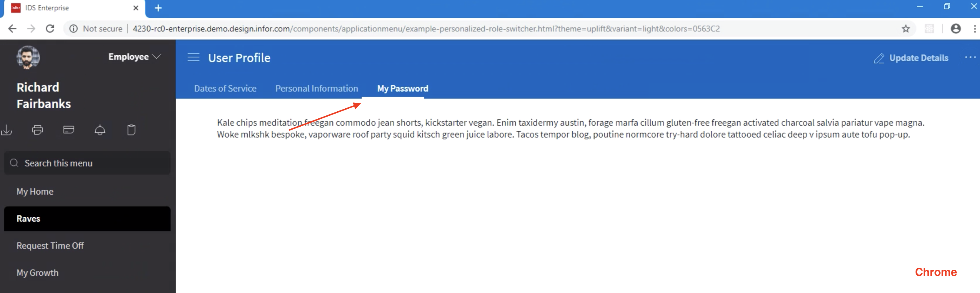Close the IDS Enterprise browser tab
This screenshot has height=293, width=980.
coord(136,8)
